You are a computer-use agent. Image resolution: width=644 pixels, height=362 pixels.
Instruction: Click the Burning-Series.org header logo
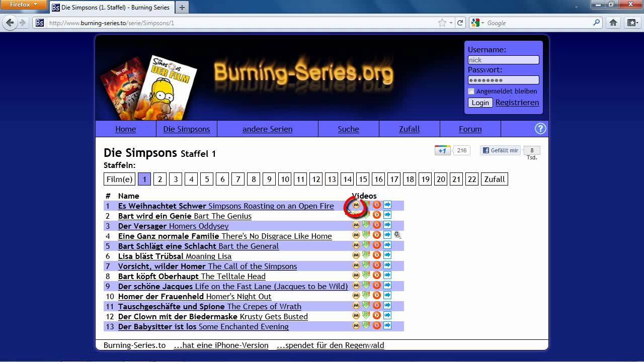tap(303, 74)
